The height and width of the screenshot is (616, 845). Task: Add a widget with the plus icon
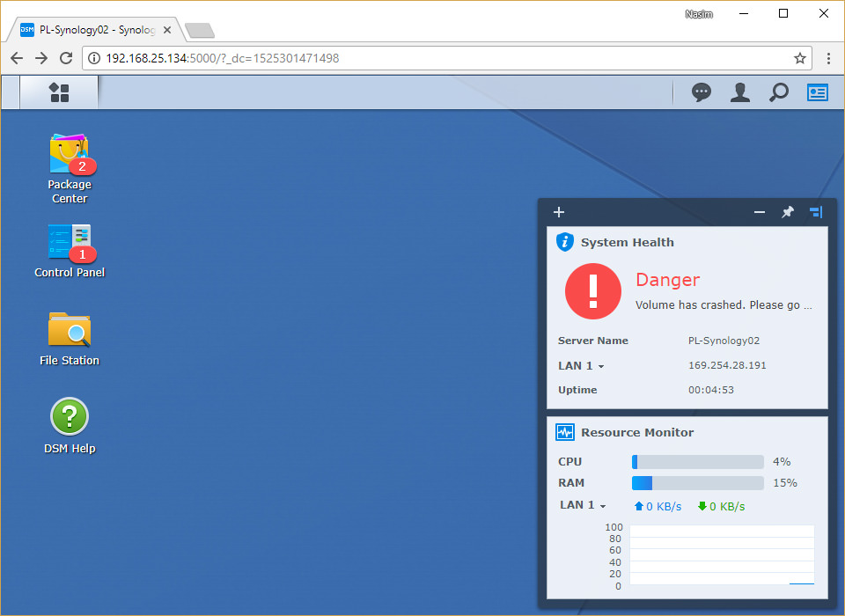tap(559, 212)
